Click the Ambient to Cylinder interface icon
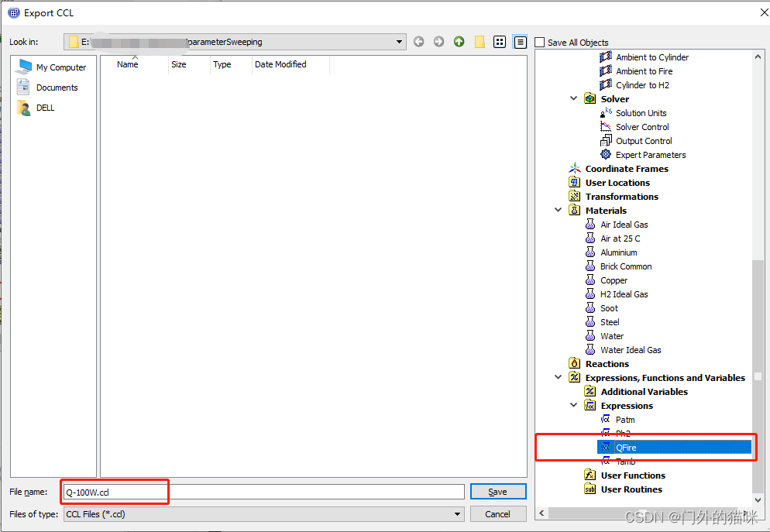The image size is (770, 532). click(606, 57)
